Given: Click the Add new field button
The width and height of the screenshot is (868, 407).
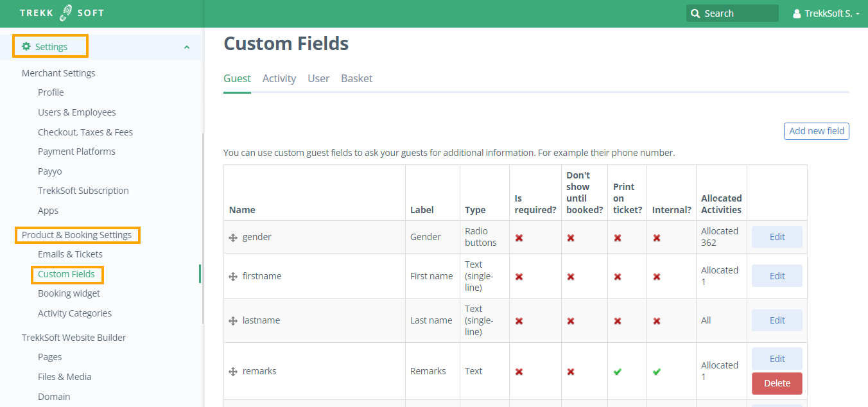Looking at the screenshot, I should point(817,131).
